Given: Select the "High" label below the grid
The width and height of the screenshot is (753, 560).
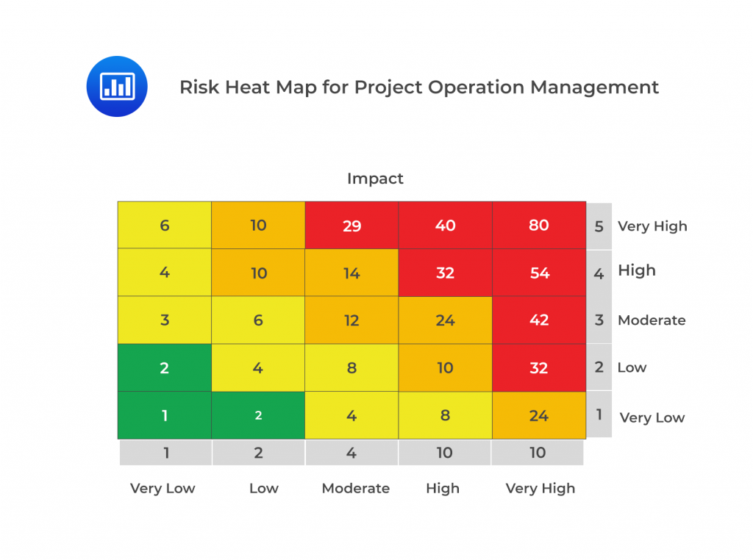Looking at the screenshot, I should point(443,488).
